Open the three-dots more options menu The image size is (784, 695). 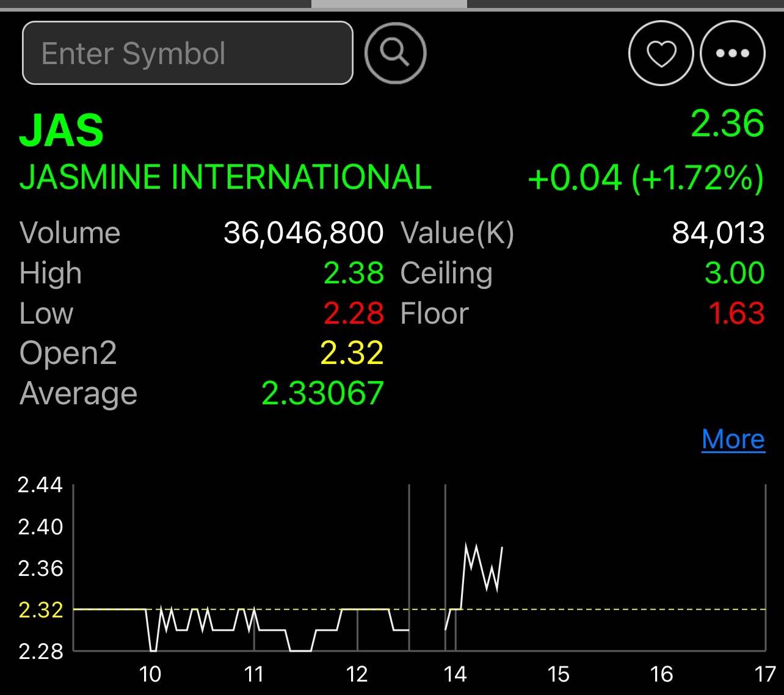coord(732,53)
